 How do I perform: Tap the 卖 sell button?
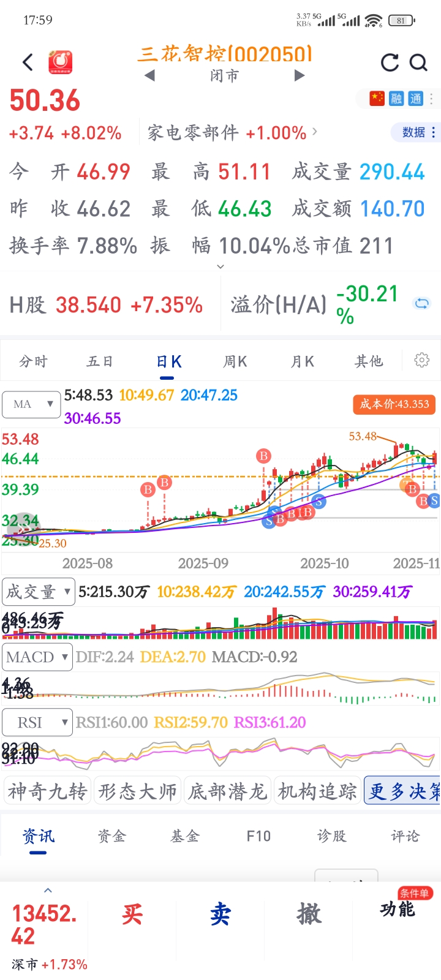coord(221,914)
